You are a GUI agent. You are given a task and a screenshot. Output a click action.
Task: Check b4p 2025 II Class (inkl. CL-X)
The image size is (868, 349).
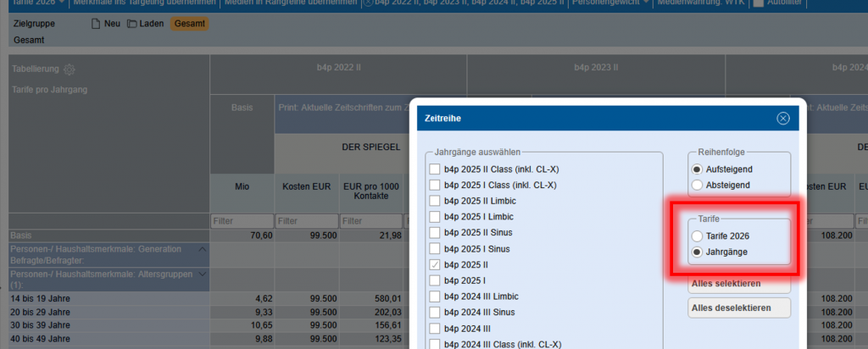[x=435, y=169]
